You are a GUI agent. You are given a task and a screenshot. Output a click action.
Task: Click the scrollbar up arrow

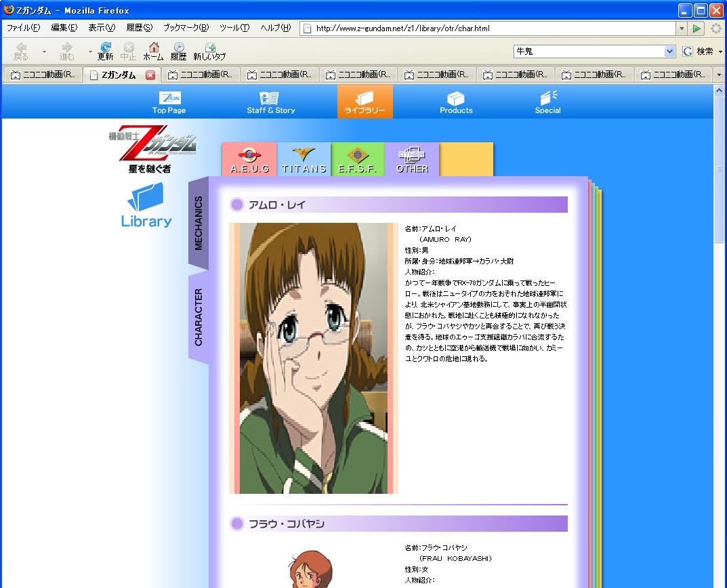click(x=719, y=90)
